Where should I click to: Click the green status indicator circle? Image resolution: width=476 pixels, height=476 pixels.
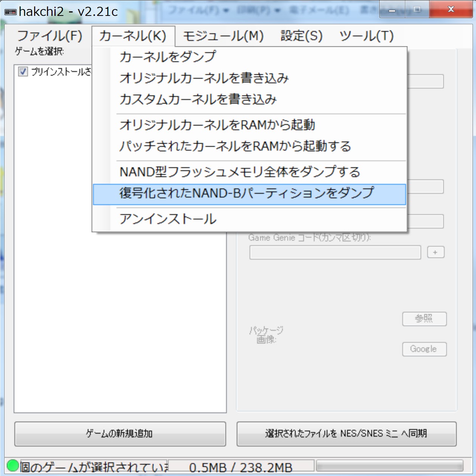[13, 465]
